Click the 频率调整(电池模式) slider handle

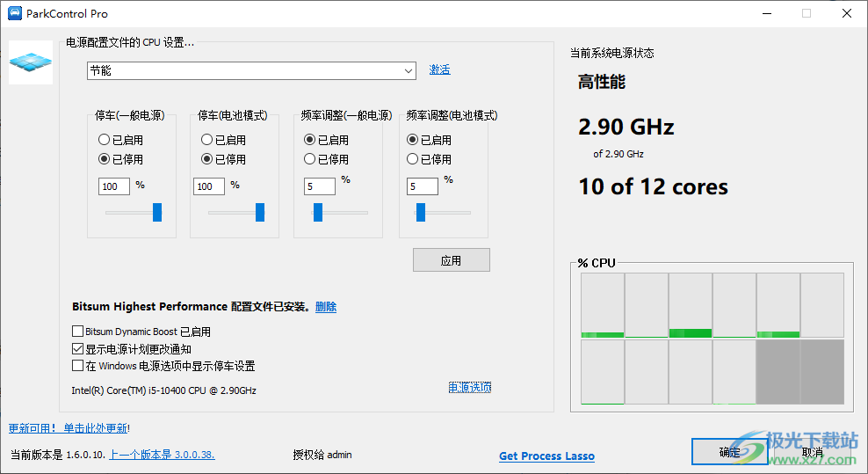click(421, 212)
